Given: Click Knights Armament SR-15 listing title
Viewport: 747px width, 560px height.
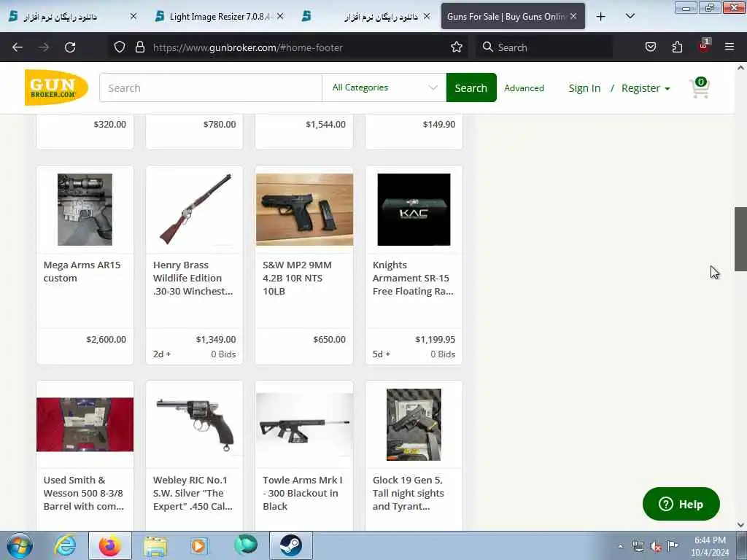Looking at the screenshot, I should pos(413,278).
